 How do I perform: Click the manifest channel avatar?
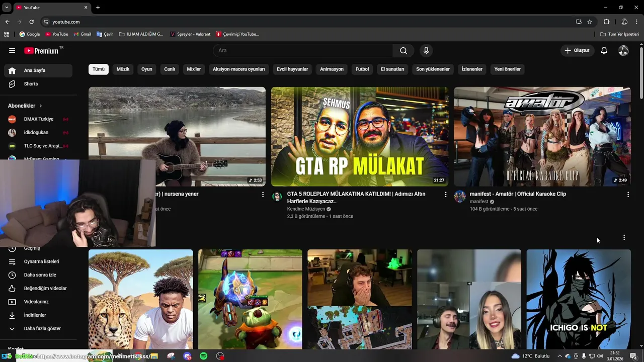click(x=460, y=196)
